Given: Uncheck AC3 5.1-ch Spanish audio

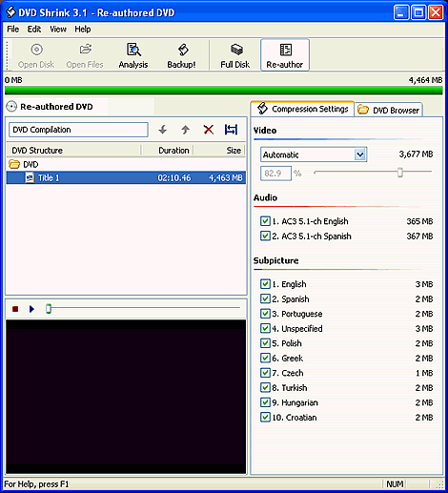Looking at the screenshot, I should pos(265,236).
